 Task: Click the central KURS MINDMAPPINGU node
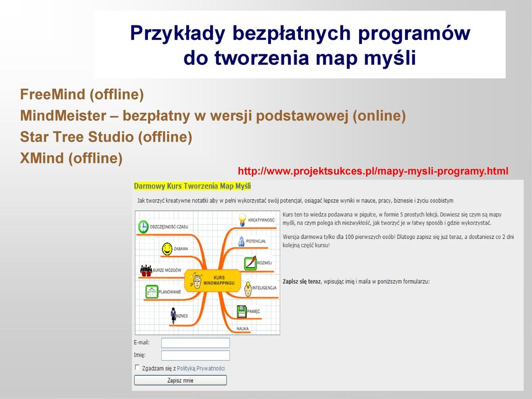(212, 280)
